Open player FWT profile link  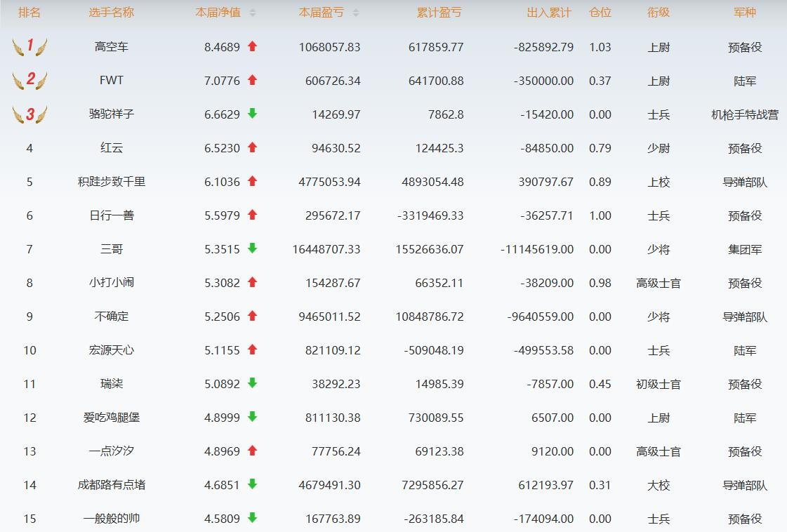[112, 81]
